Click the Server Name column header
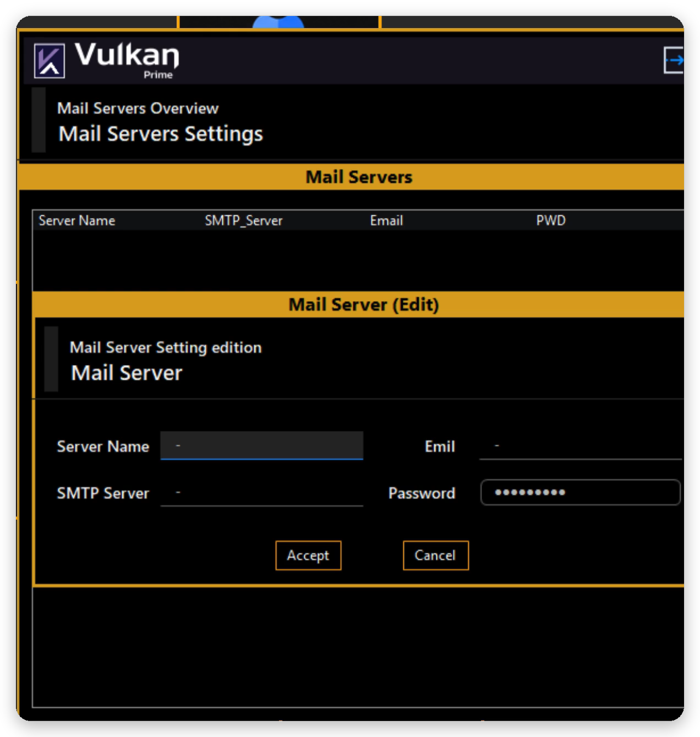700x737 pixels. 77,221
